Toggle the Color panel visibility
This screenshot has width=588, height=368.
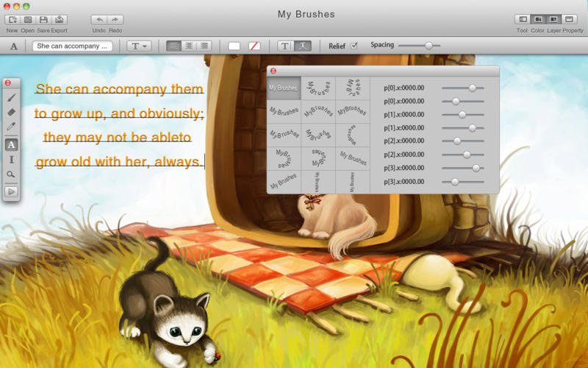coord(538,19)
